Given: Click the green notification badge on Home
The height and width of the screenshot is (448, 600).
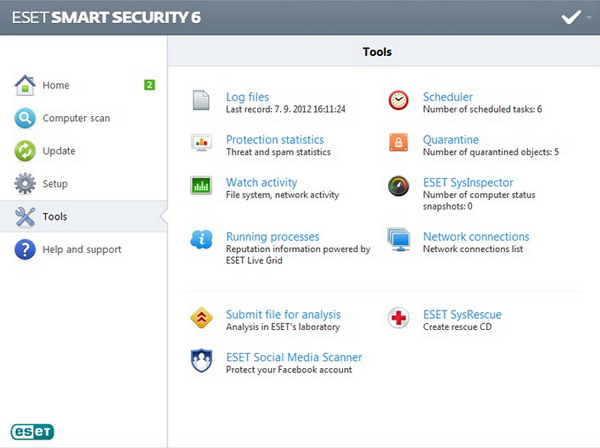Looking at the screenshot, I should click(x=150, y=85).
